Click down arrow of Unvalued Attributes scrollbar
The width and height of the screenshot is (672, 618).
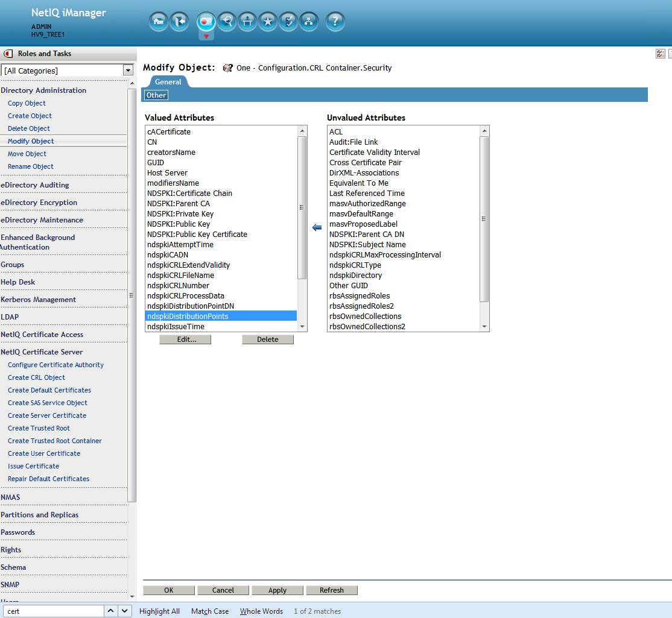click(x=484, y=327)
